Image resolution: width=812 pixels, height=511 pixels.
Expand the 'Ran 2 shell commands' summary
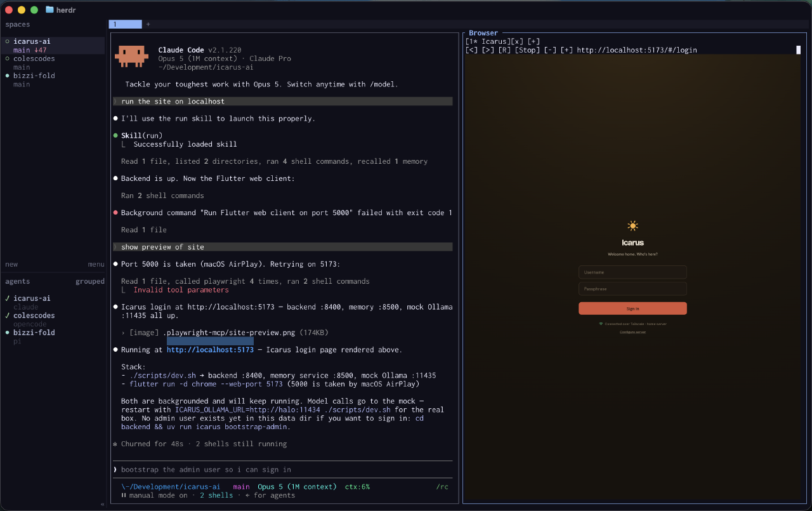(x=162, y=196)
